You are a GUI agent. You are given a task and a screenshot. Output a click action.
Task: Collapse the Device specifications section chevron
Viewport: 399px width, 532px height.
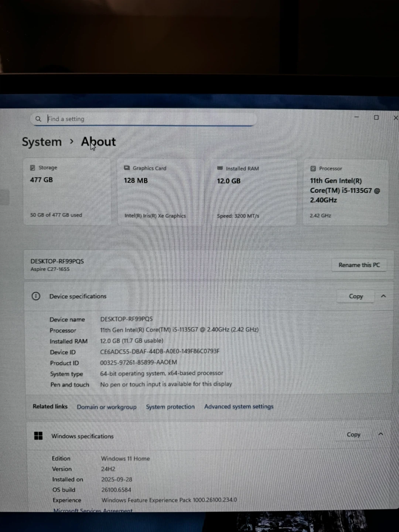(383, 296)
